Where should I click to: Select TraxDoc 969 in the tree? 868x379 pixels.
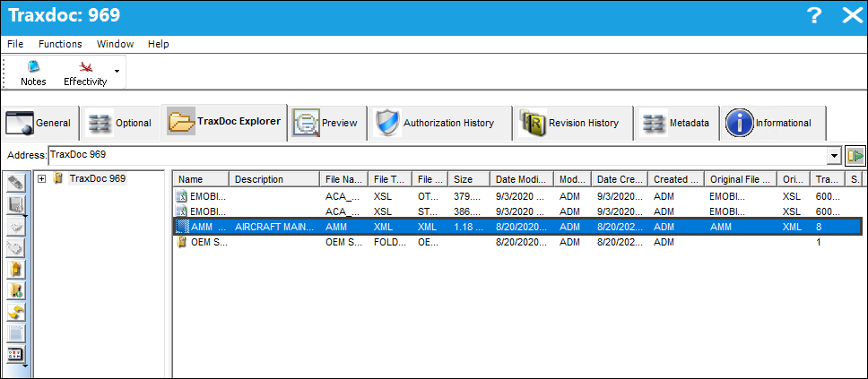(x=98, y=178)
